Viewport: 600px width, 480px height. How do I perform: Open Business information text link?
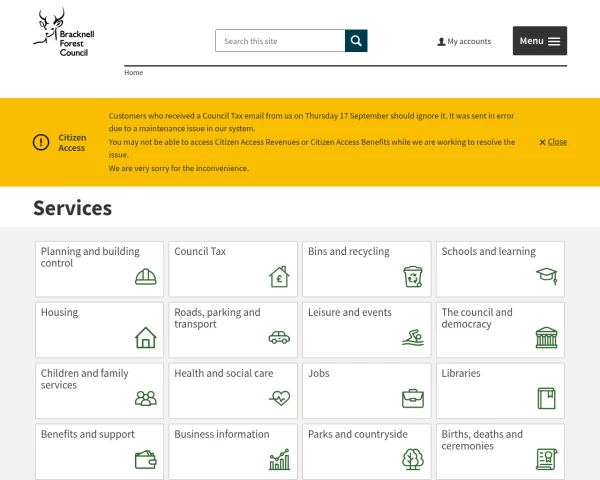pos(222,434)
